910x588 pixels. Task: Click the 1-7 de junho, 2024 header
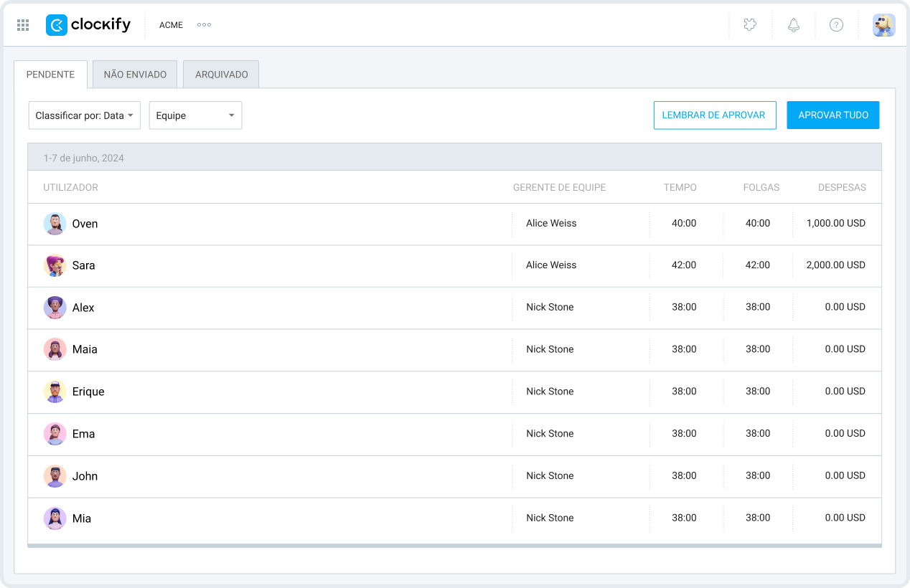coord(83,158)
